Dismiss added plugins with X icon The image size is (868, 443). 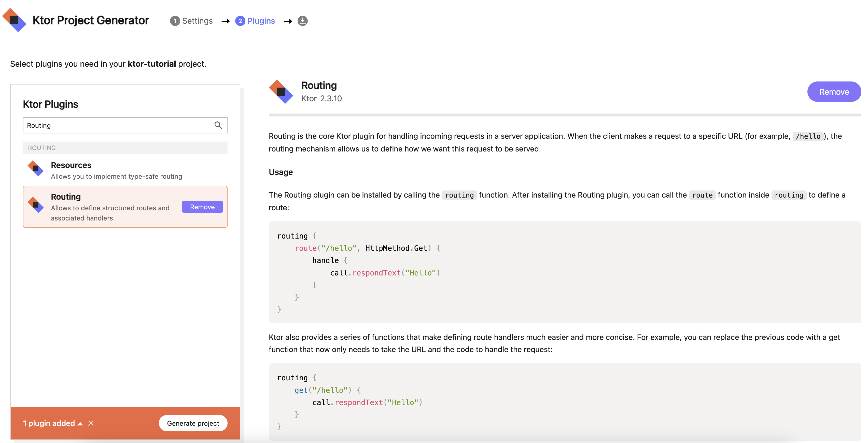pyautogui.click(x=91, y=423)
